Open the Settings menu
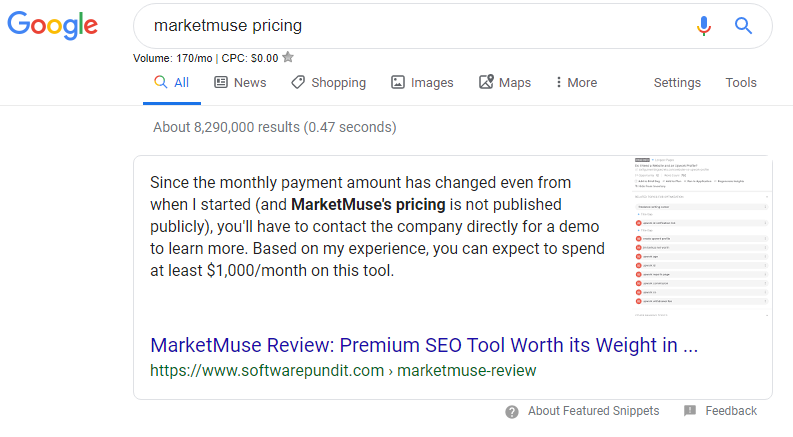 pos(677,83)
